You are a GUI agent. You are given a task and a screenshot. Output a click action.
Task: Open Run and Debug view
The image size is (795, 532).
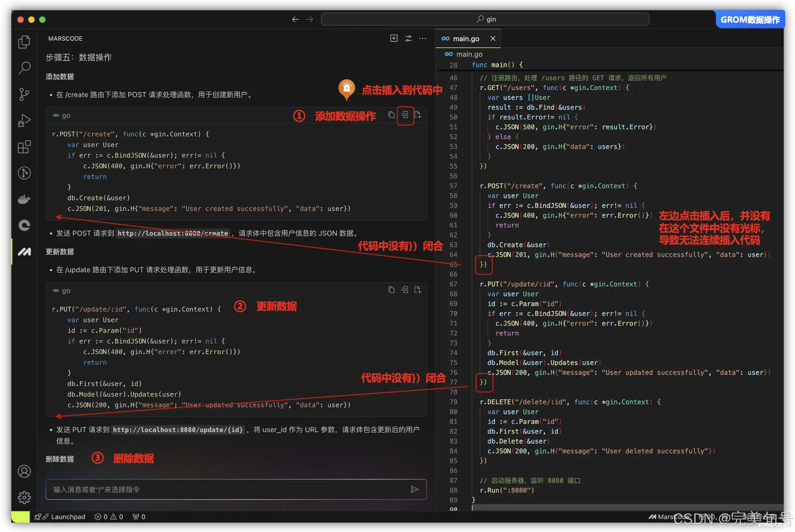click(24, 121)
